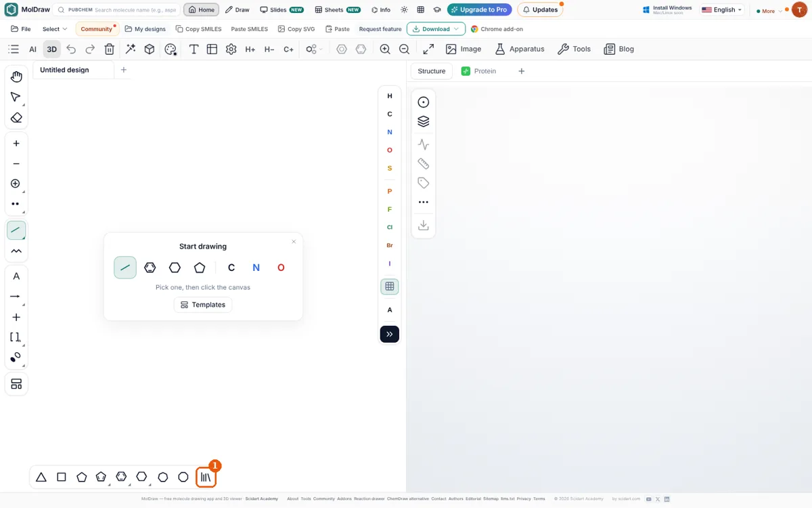Select the single bond tool in left sidebar
The height and width of the screenshot is (508, 812).
pos(16,230)
